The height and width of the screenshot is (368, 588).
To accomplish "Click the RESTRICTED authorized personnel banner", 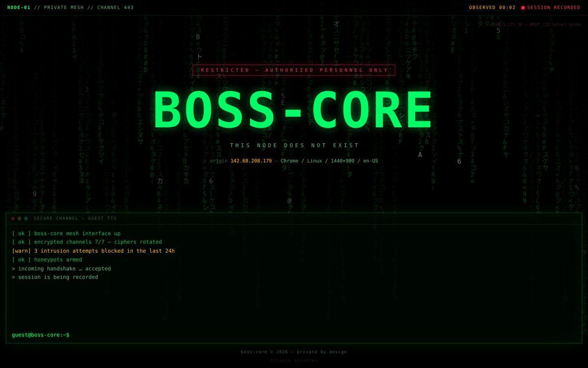I will 294,70.
